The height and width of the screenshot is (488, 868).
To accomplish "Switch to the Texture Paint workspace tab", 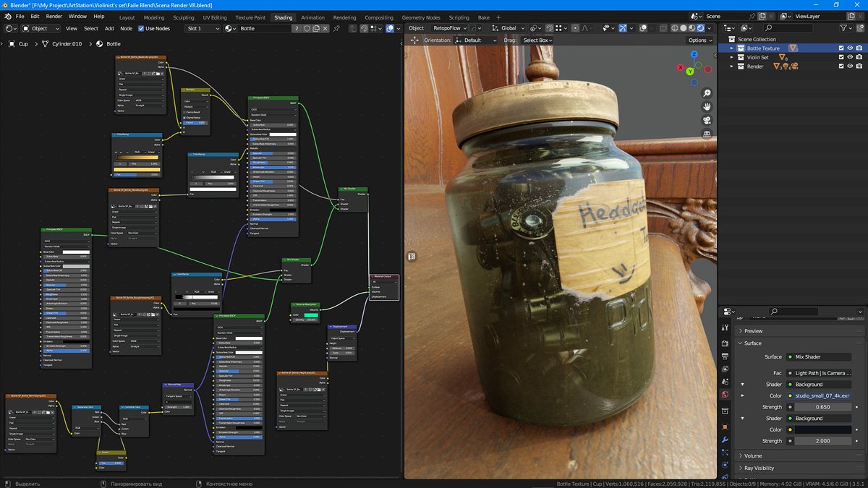I will click(x=250, y=17).
